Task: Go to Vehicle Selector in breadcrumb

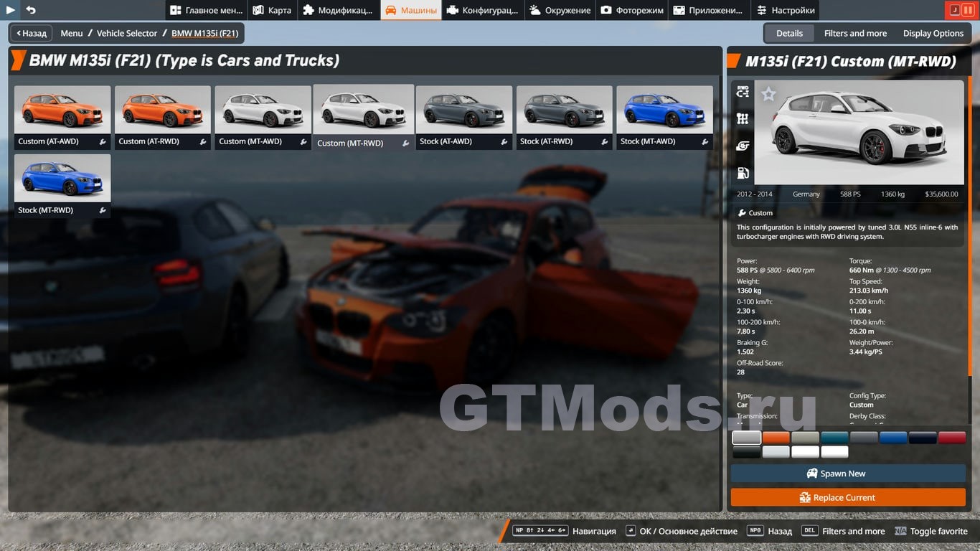Action: (127, 33)
